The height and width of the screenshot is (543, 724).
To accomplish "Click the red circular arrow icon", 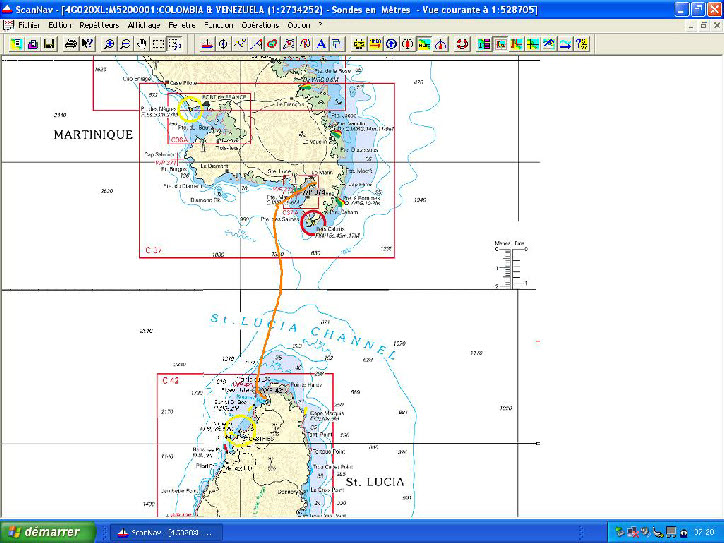I will pyautogui.click(x=462, y=44).
